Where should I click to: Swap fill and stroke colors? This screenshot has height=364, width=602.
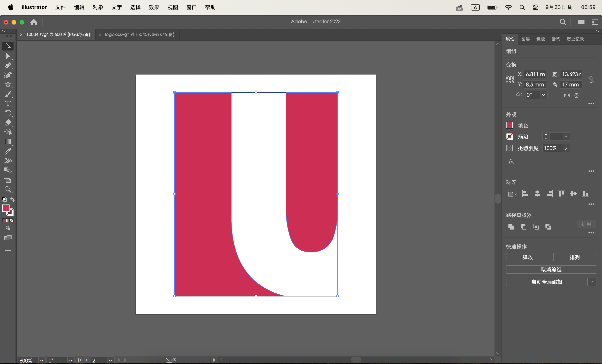pos(13,199)
